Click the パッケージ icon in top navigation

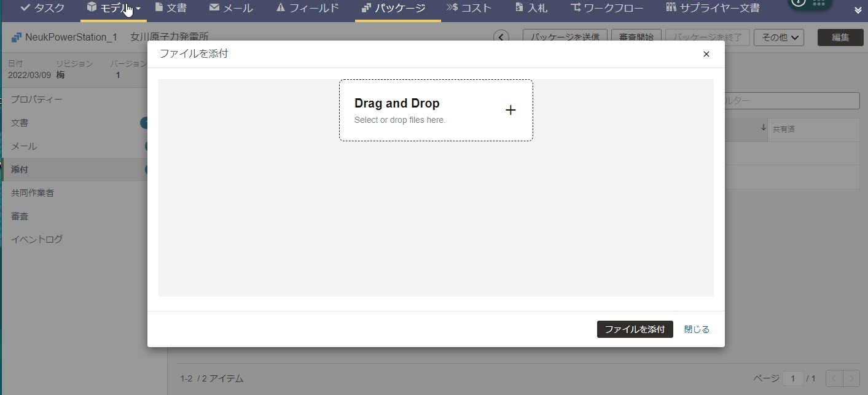click(x=366, y=8)
